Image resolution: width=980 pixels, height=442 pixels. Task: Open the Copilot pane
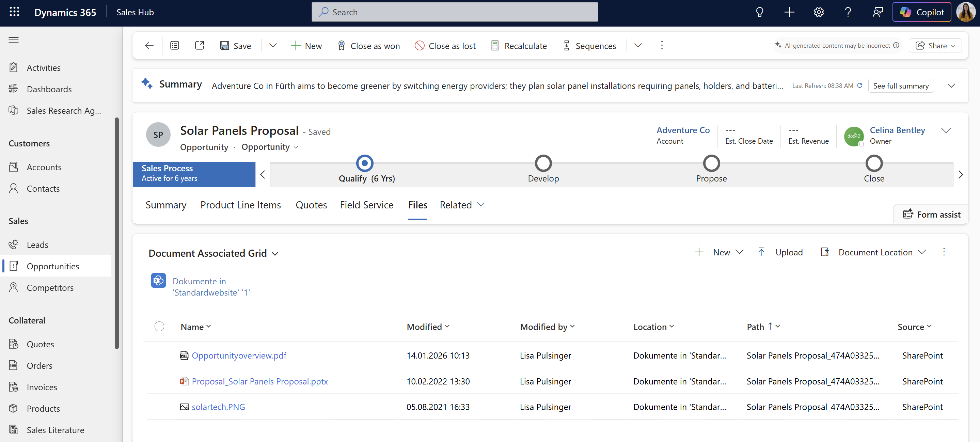pyautogui.click(x=922, y=12)
